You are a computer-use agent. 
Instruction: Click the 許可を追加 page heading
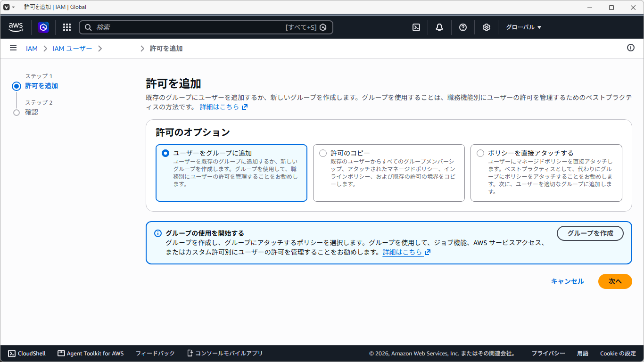click(173, 84)
